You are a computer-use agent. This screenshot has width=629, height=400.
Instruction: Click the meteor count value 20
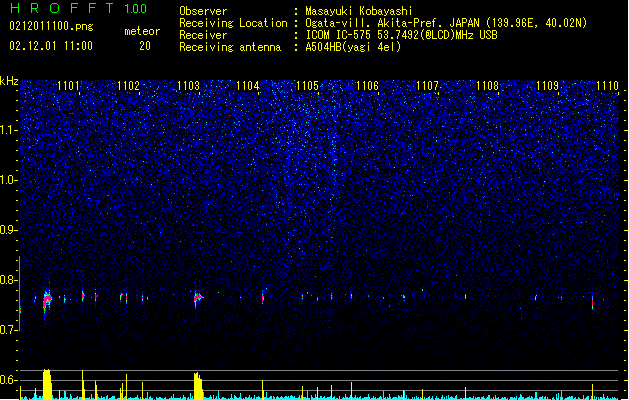point(145,46)
